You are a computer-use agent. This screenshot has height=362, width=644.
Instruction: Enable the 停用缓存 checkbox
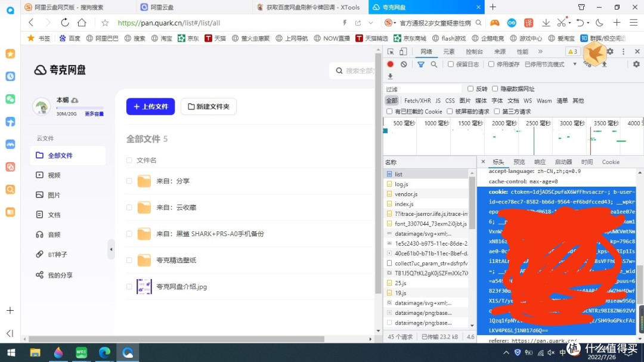(490, 64)
